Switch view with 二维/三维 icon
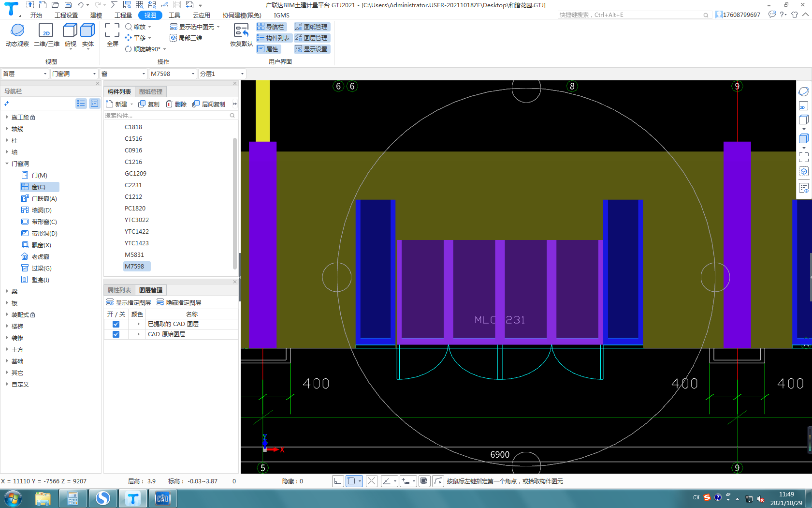This screenshot has height=508, width=812. coord(46,30)
